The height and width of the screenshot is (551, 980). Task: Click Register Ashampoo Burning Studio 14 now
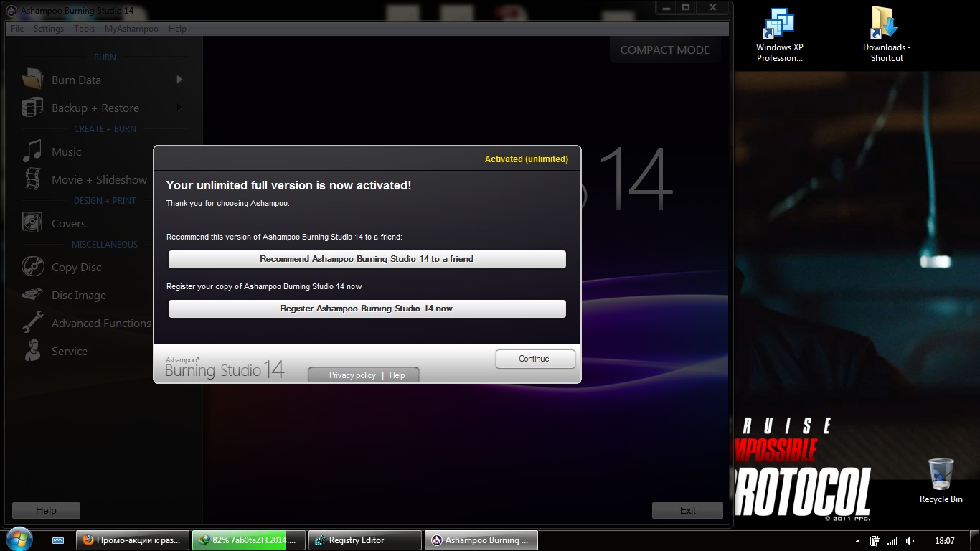coord(367,309)
